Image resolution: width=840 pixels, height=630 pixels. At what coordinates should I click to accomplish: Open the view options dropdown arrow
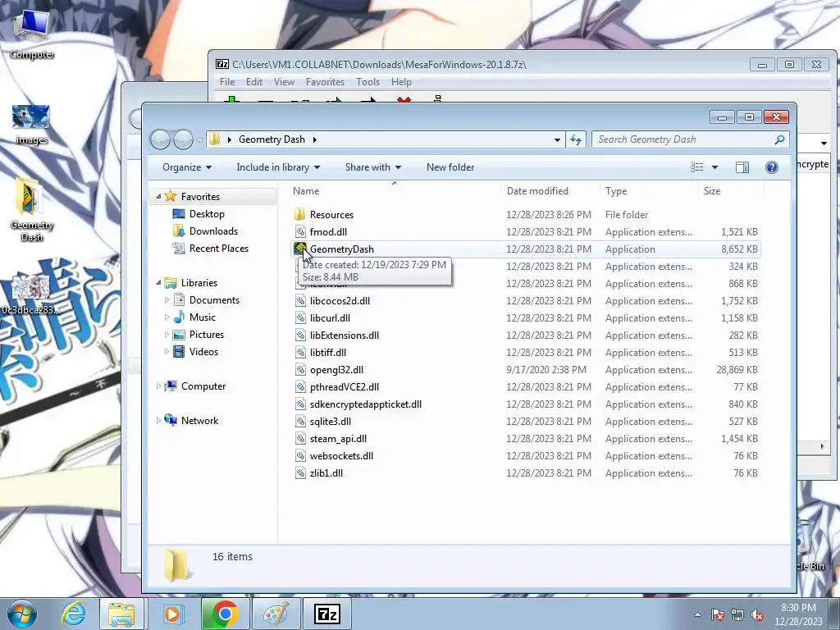(x=714, y=167)
